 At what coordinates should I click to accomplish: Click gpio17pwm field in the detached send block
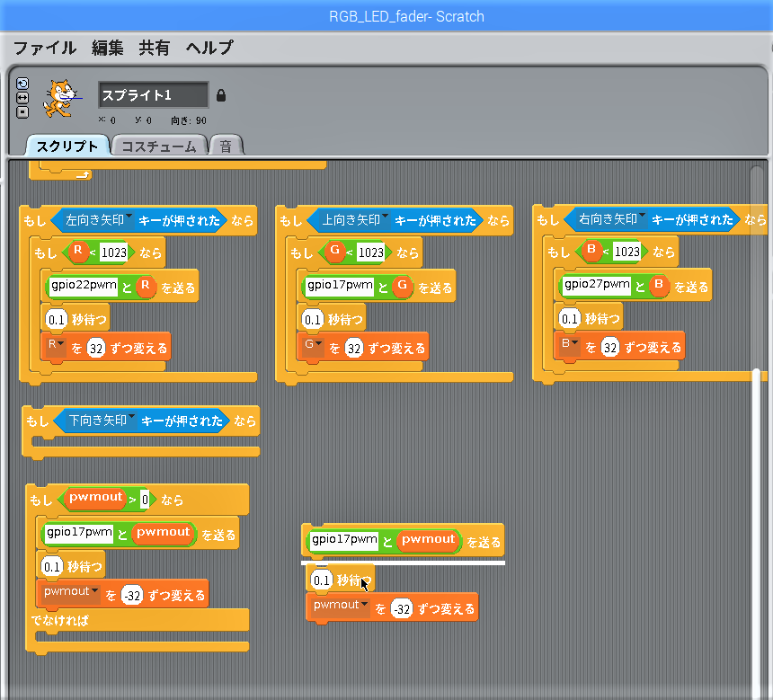(344, 540)
